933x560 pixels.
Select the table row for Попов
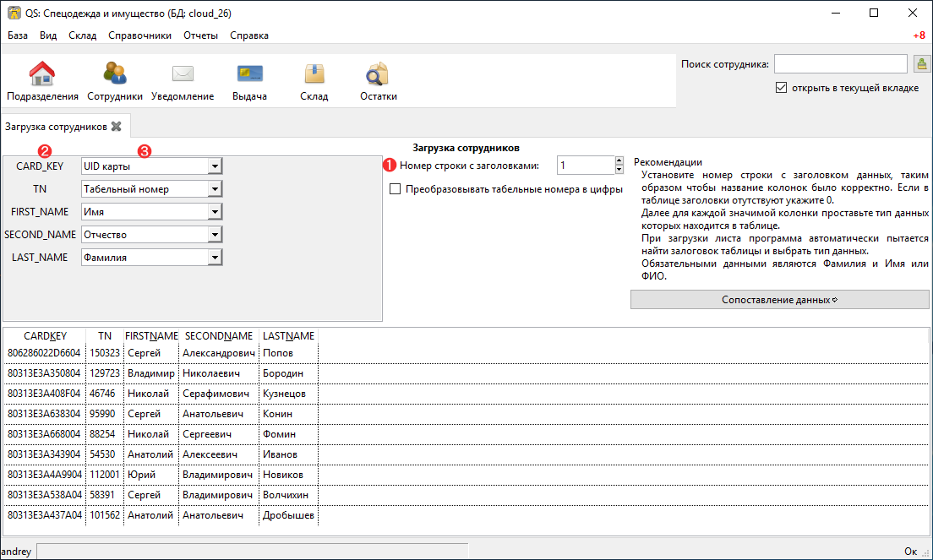[277, 353]
